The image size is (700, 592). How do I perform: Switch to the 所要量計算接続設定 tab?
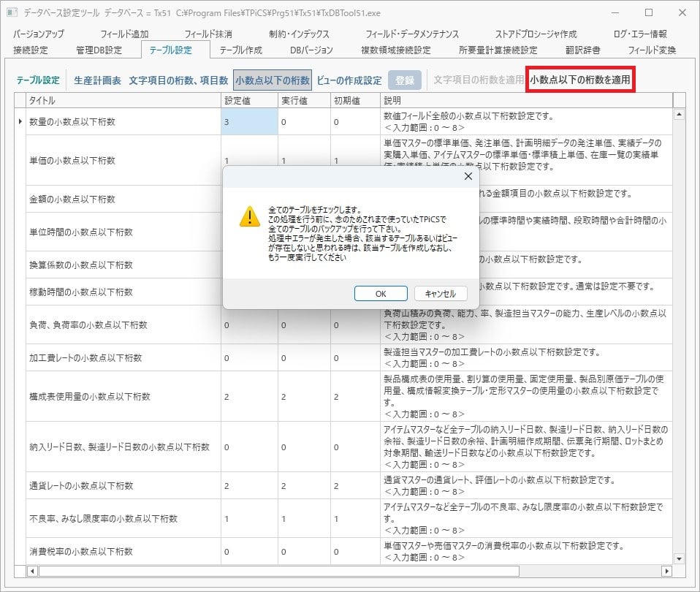click(x=498, y=50)
